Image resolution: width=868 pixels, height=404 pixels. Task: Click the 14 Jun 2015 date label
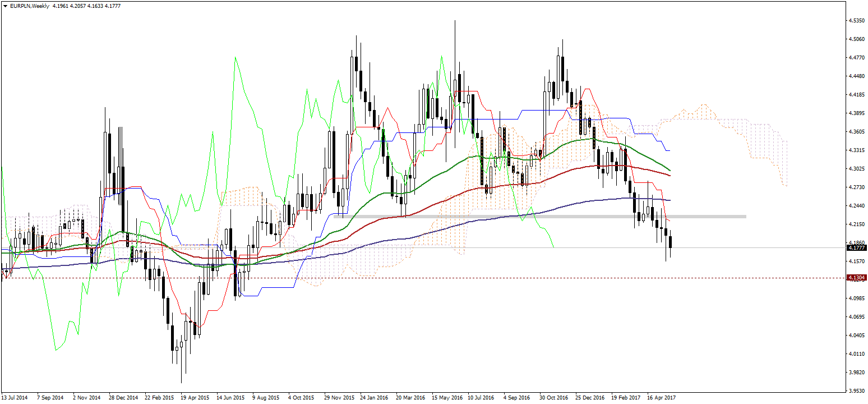coord(231,397)
